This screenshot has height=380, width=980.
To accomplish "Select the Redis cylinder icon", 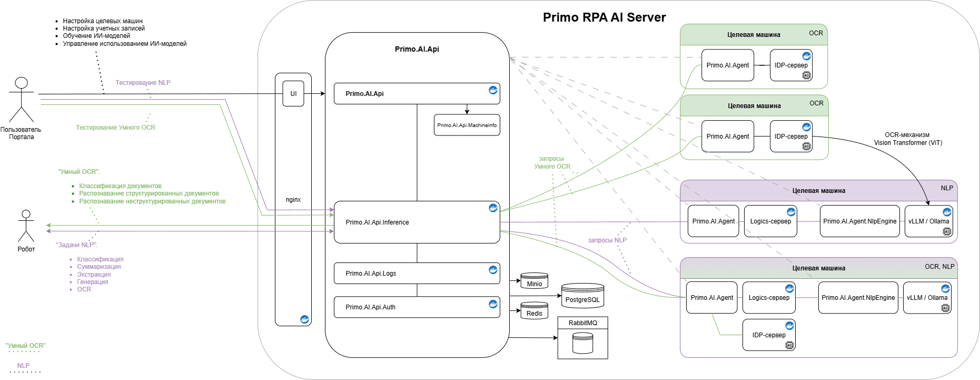I will click(x=534, y=310).
